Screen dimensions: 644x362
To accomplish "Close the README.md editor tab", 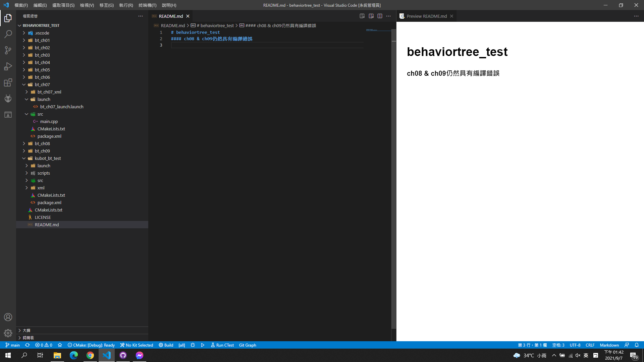I will 188,16.
